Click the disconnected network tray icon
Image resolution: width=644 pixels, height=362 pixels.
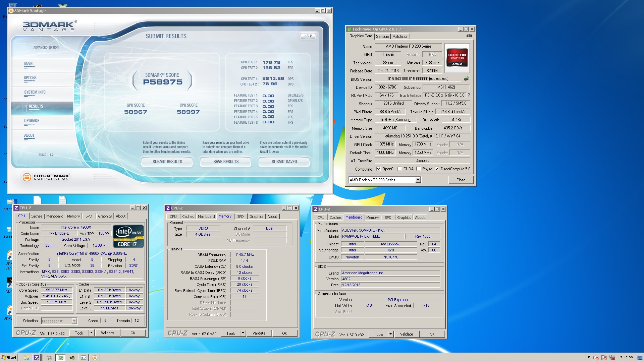click(x=612, y=358)
